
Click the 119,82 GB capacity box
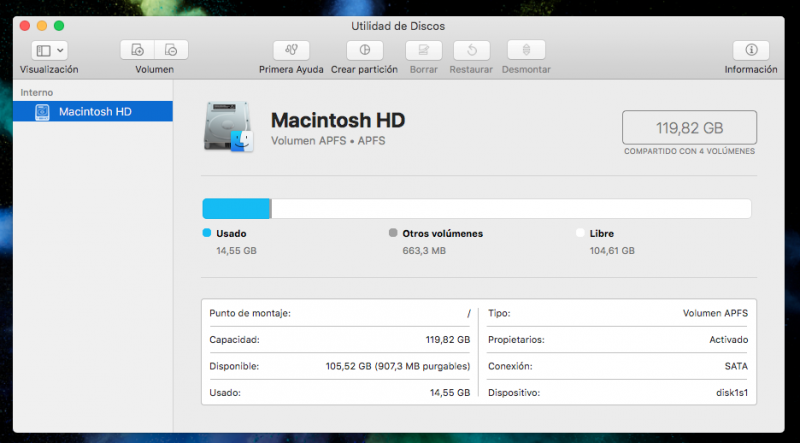pyautogui.click(x=689, y=128)
